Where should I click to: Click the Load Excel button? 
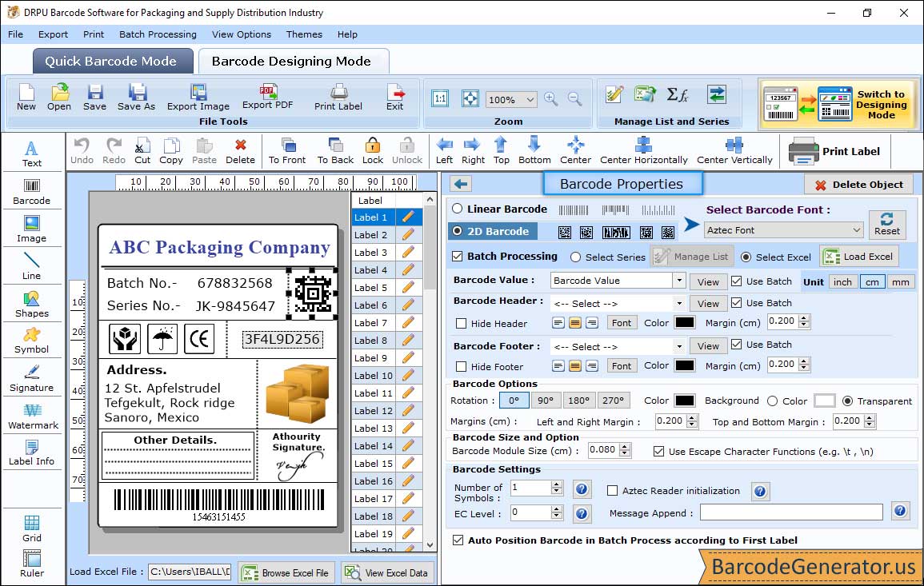click(859, 256)
